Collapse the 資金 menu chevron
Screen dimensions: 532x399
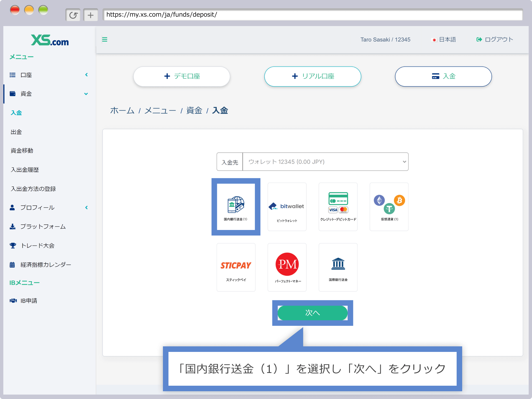tap(86, 94)
